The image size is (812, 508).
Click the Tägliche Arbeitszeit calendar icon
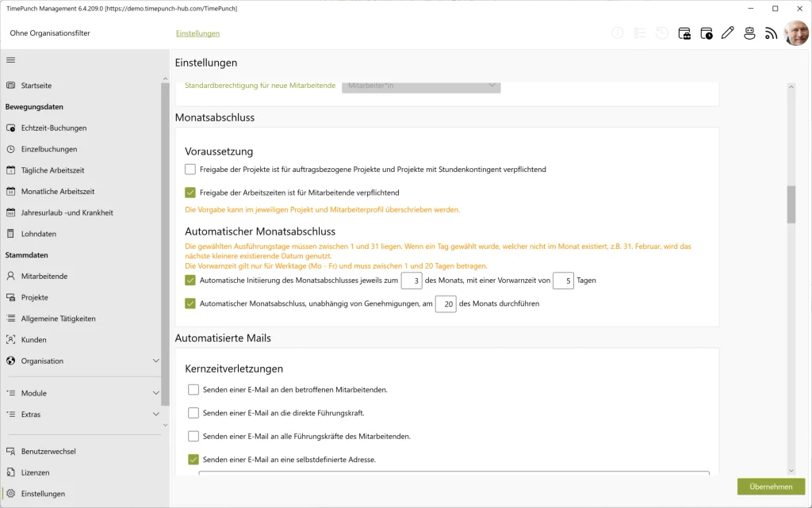click(x=10, y=170)
